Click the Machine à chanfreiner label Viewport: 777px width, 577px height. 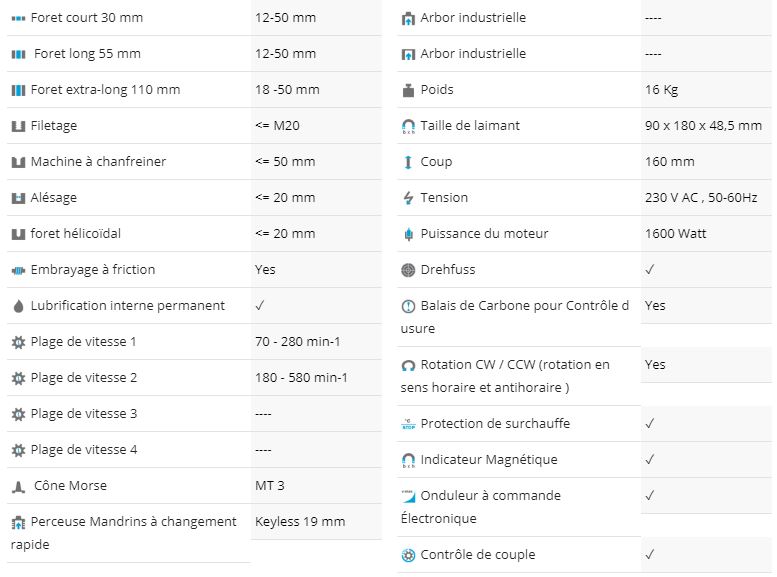coord(98,162)
